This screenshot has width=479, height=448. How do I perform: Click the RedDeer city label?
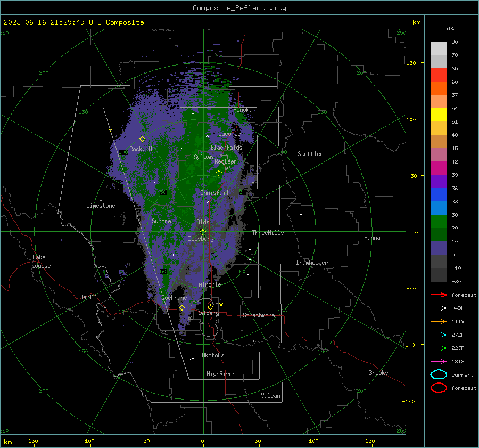click(x=226, y=161)
